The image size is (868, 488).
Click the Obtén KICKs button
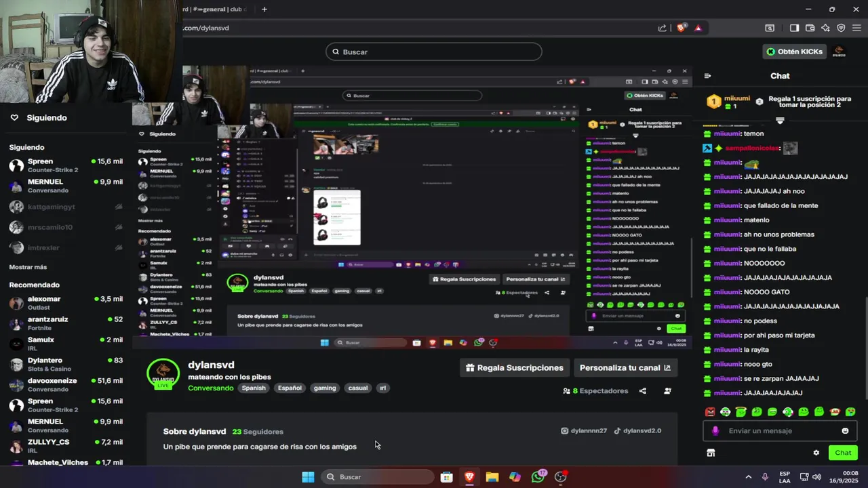[x=794, y=52]
